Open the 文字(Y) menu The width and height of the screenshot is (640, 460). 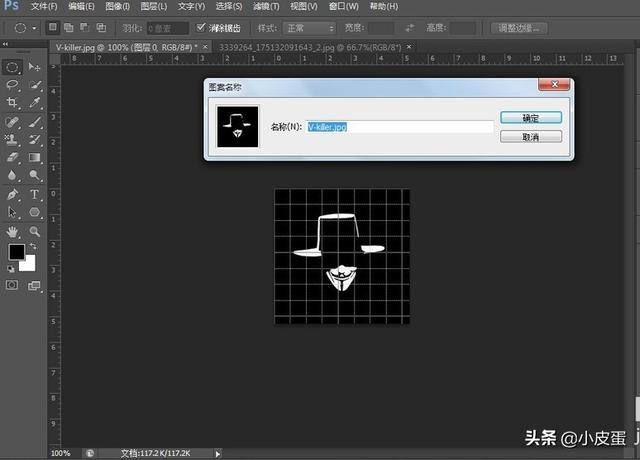pyautogui.click(x=191, y=7)
